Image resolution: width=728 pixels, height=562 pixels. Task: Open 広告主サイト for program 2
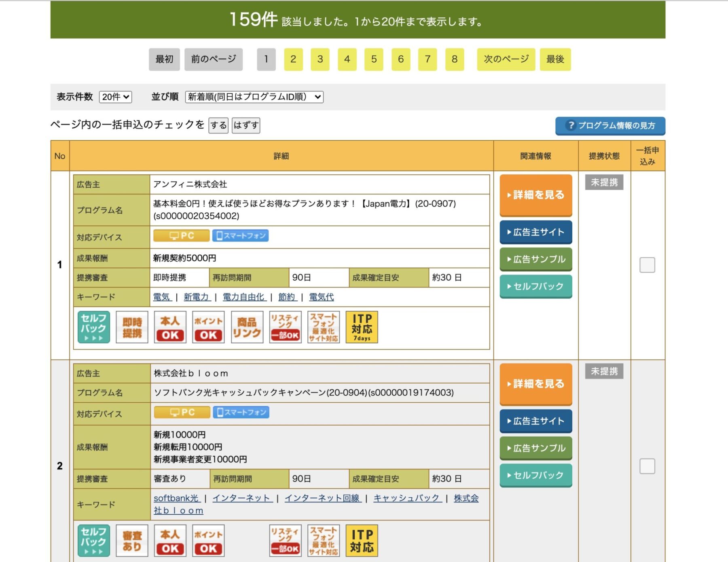coord(536,421)
